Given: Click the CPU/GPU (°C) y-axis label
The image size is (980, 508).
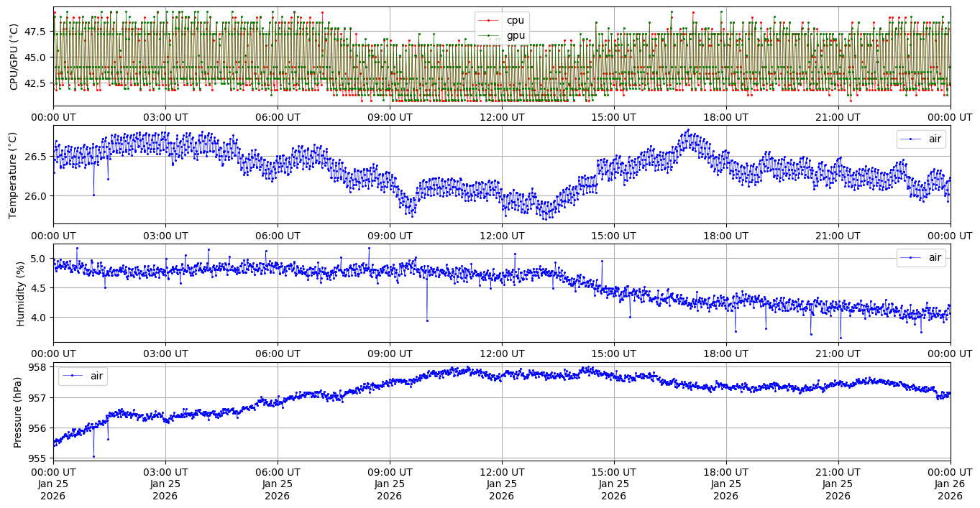Looking at the screenshot, I should [15, 57].
